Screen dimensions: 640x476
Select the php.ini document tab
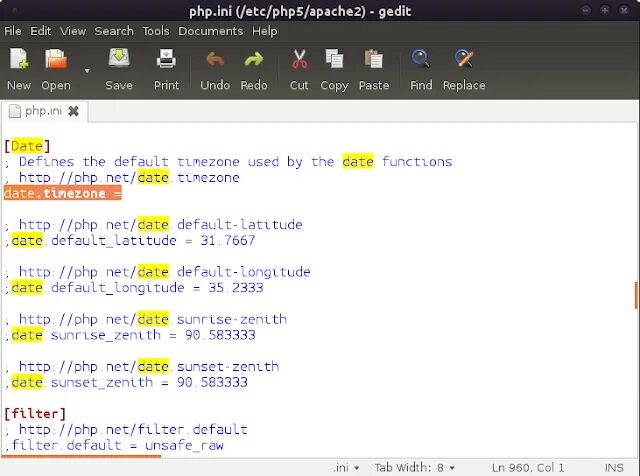[x=44, y=111]
